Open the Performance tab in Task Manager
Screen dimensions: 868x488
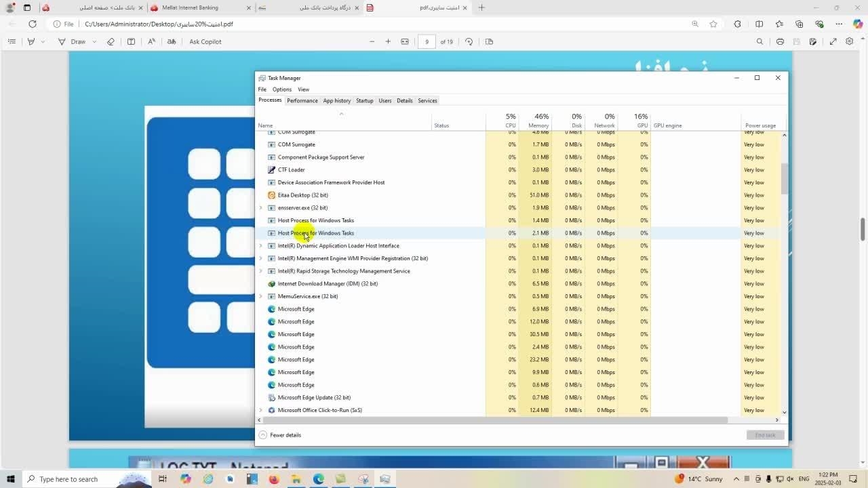[302, 100]
